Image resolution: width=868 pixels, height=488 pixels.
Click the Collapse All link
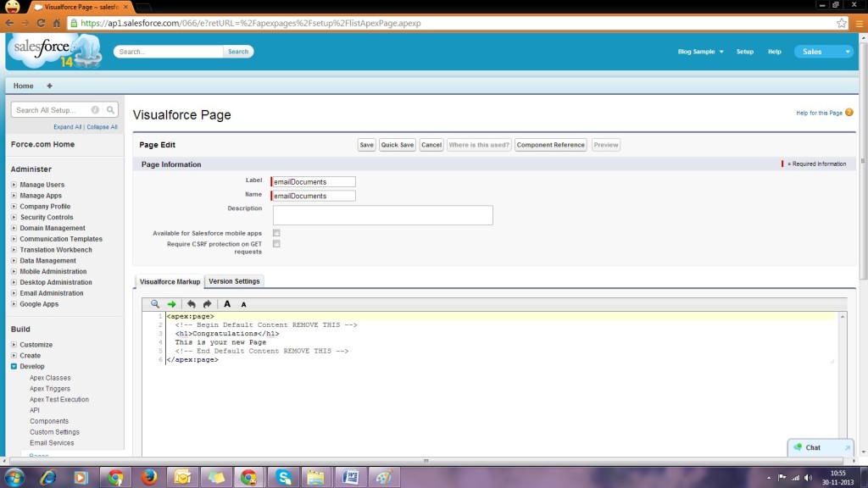click(x=102, y=127)
